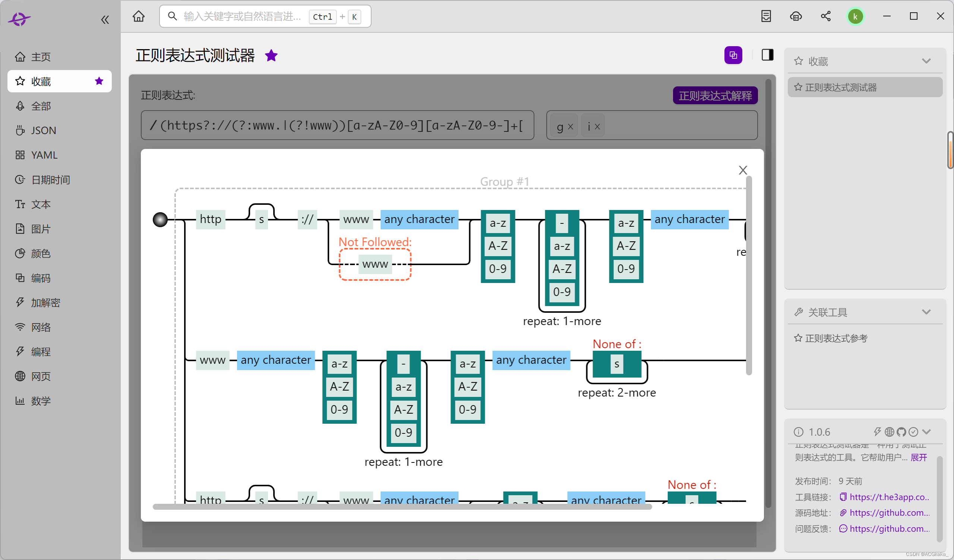
Task: Click the green user avatar 'k'
Action: coord(855,16)
